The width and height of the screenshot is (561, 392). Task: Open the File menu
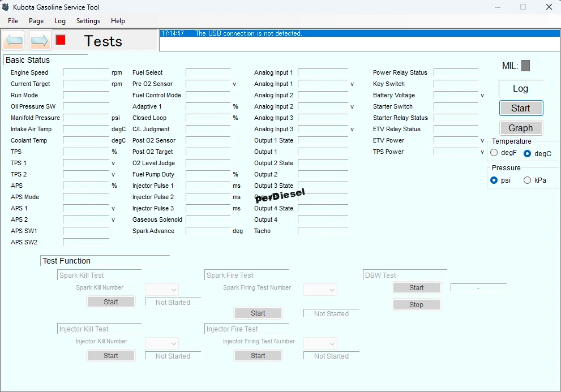point(13,21)
